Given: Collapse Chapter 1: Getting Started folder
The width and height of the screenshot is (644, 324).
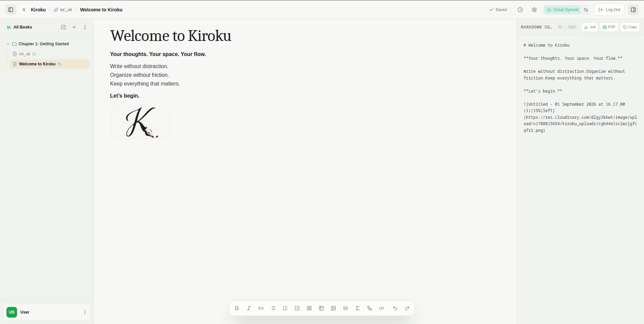Looking at the screenshot, I should pyautogui.click(x=8, y=44).
